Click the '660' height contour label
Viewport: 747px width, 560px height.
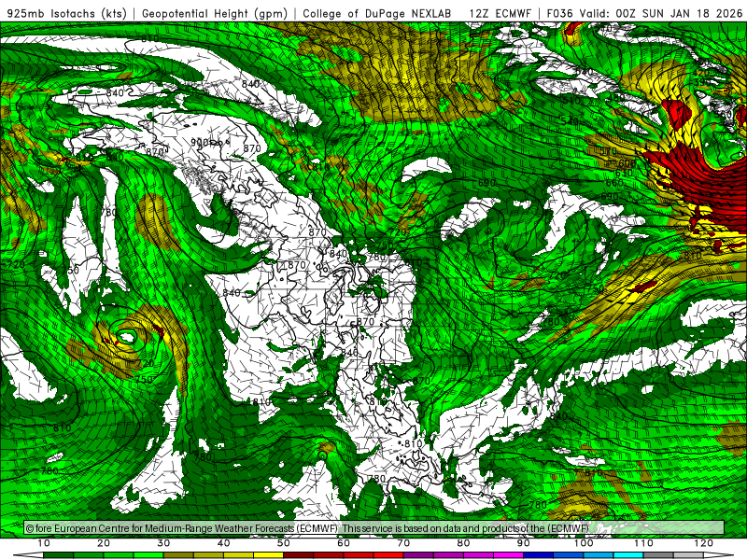[x=614, y=182]
